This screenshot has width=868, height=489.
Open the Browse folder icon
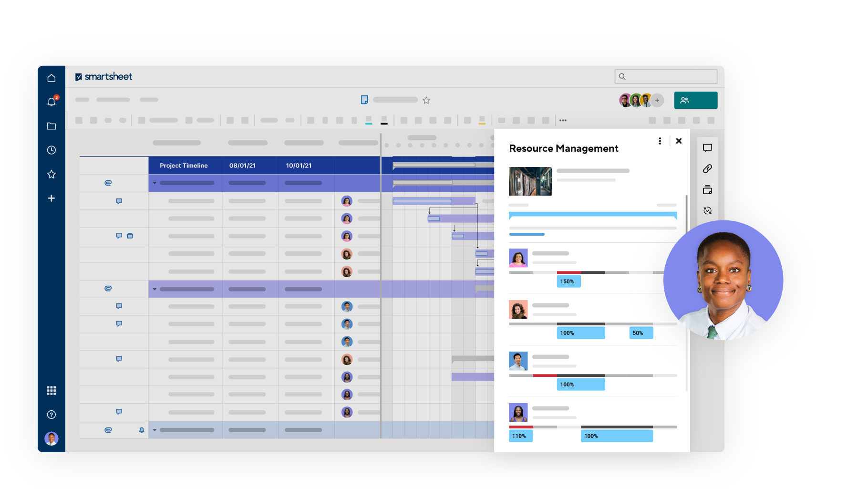[x=52, y=126]
